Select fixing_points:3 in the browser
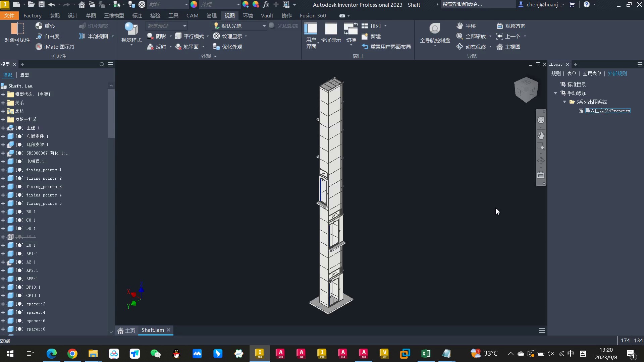This screenshot has width=644, height=362. coord(39,187)
